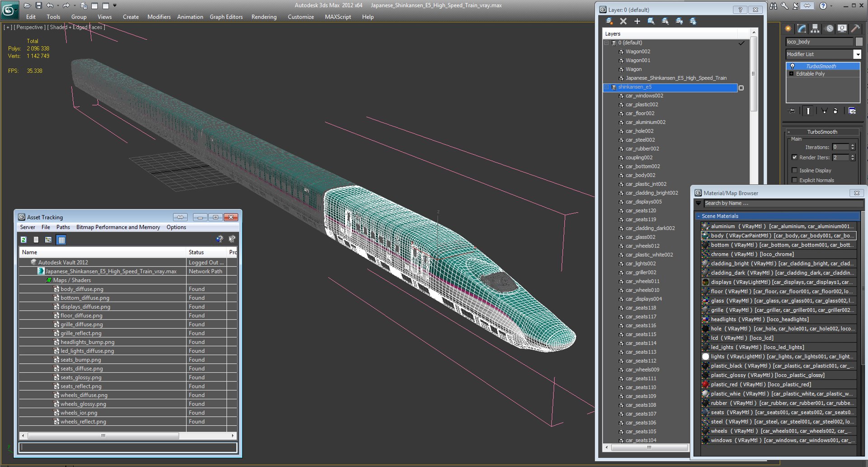Select Wagon002 in layer list

(637, 52)
